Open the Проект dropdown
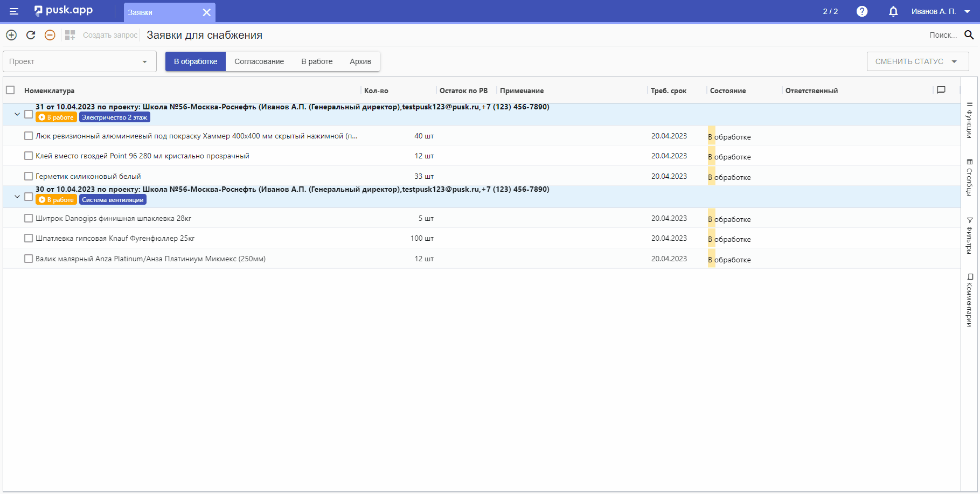This screenshot has width=980, height=494. coord(80,61)
